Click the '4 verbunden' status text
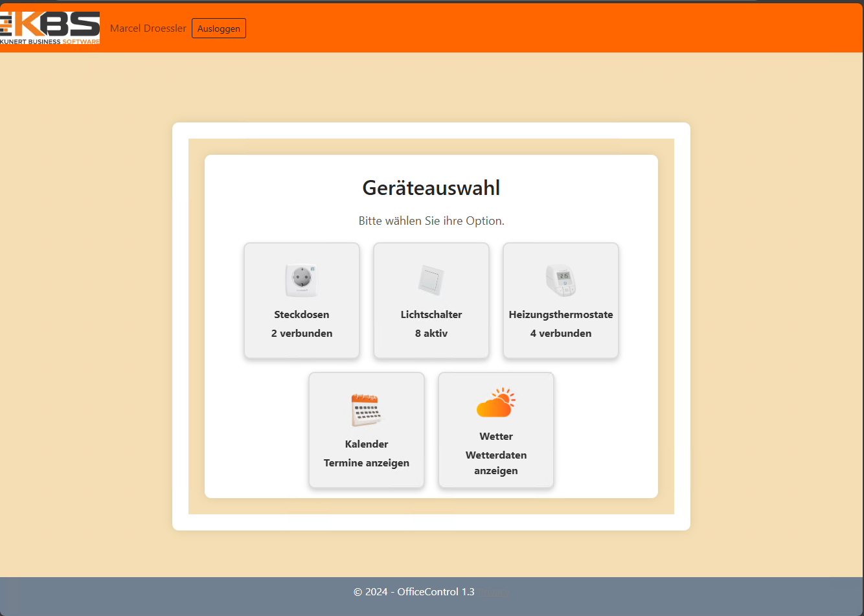The width and height of the screenshot is (864, 616). [561, 334]
